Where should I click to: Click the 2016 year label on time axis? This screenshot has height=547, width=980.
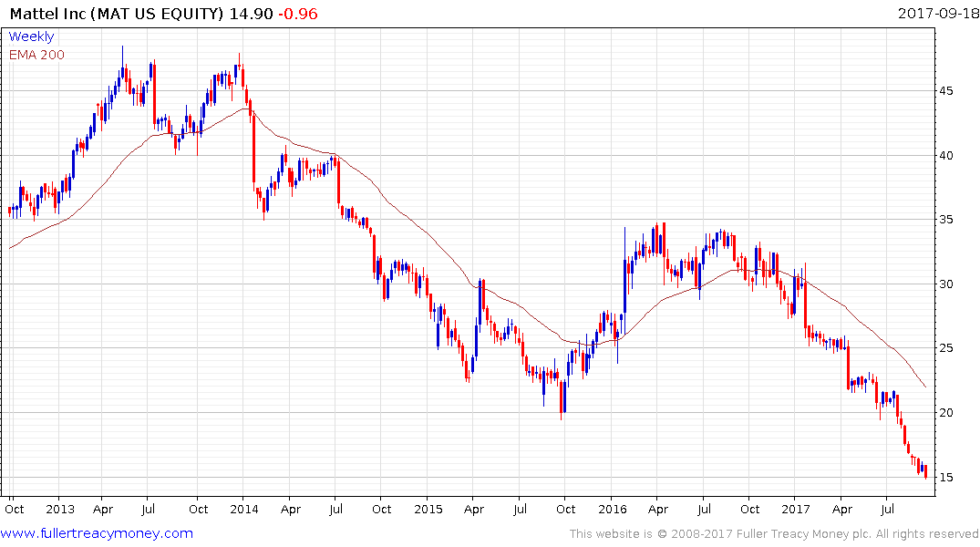click(x=613, y=509)
